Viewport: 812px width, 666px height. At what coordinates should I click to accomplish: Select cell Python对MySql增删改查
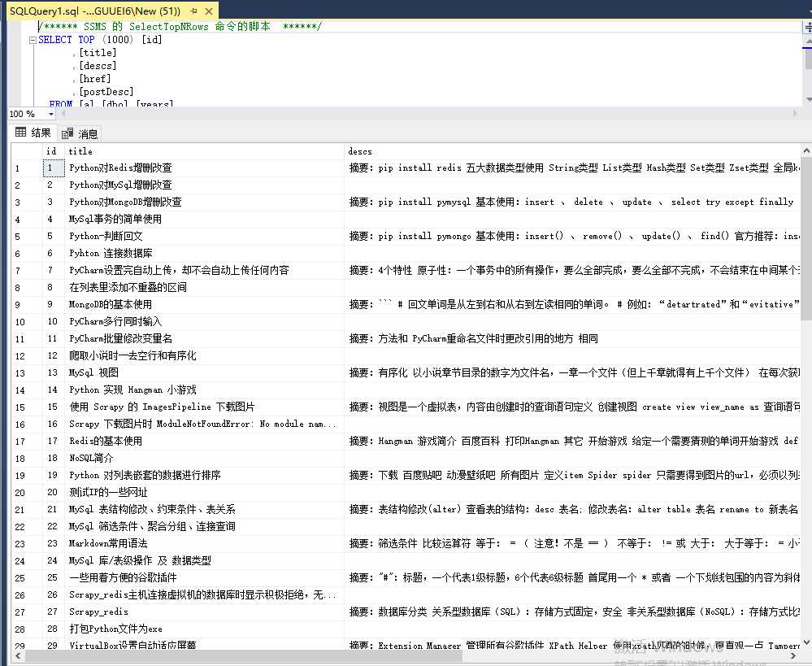(204, 185)
